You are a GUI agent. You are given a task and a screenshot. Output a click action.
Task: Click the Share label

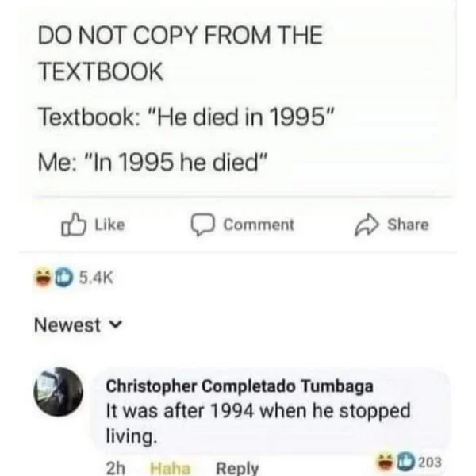click(408, 225)
